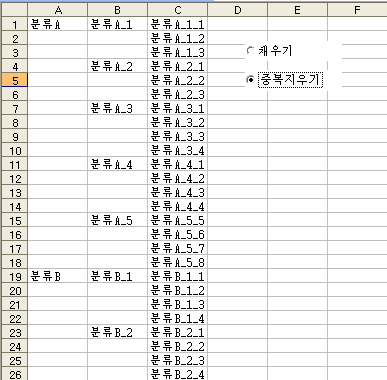Click column F header
This screenshot has height=380, width=387.
(x=357, y=10)
